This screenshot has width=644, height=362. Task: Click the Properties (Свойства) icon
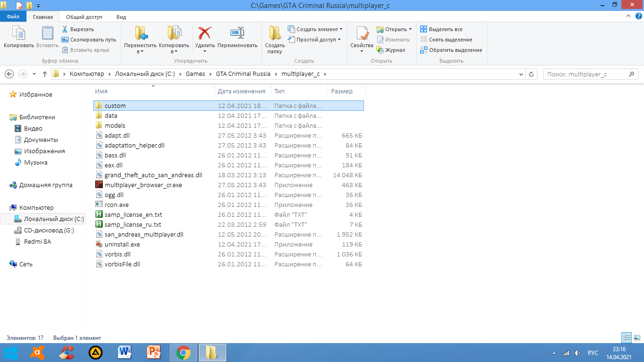pos(362,33)
